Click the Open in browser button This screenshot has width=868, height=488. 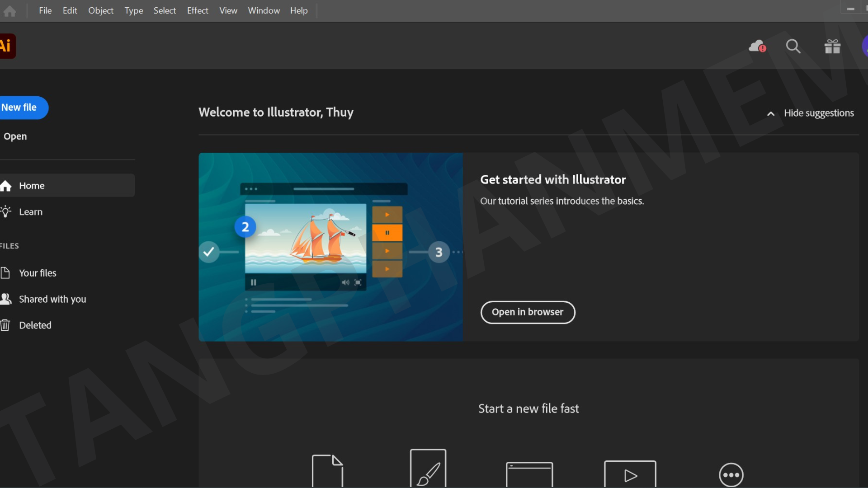point(528,312)
